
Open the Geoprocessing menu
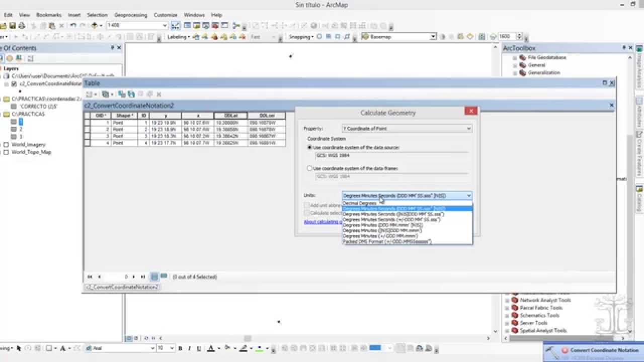click(x=130, y=15)
